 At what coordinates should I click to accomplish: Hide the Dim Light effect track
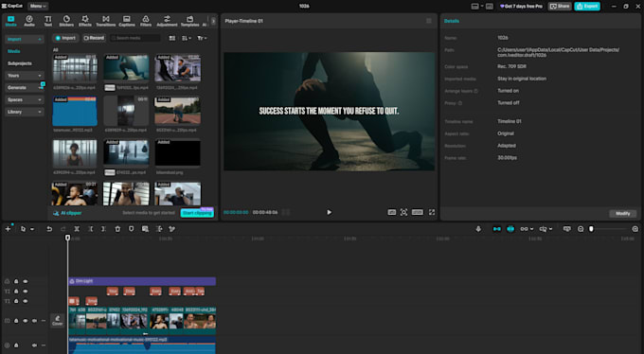click(25, 282)
